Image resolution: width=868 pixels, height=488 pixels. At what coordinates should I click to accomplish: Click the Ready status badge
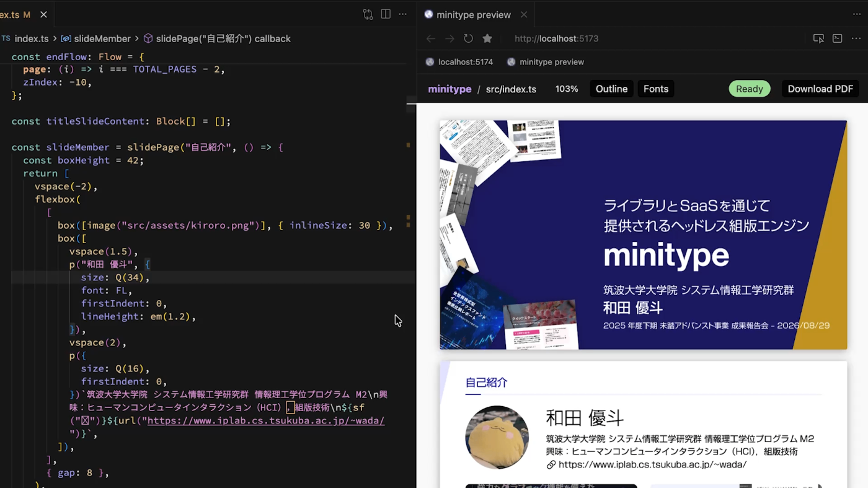pyautogui.click(x=750, y=89)
